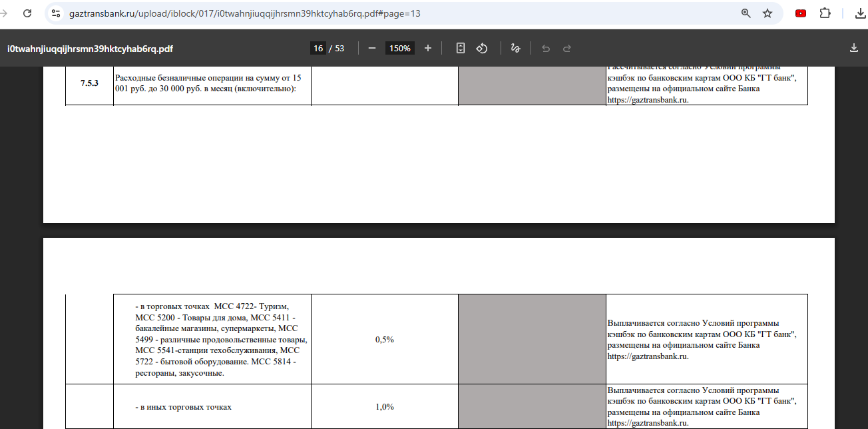Open site information icon in address bar
Viewport: 868px width, 429px height.
point(56,13)
